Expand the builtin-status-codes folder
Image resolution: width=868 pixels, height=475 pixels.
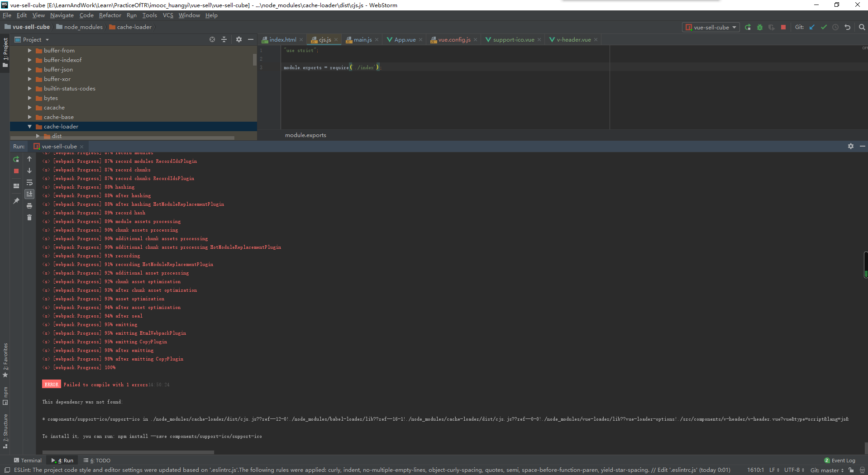[30, 89]
